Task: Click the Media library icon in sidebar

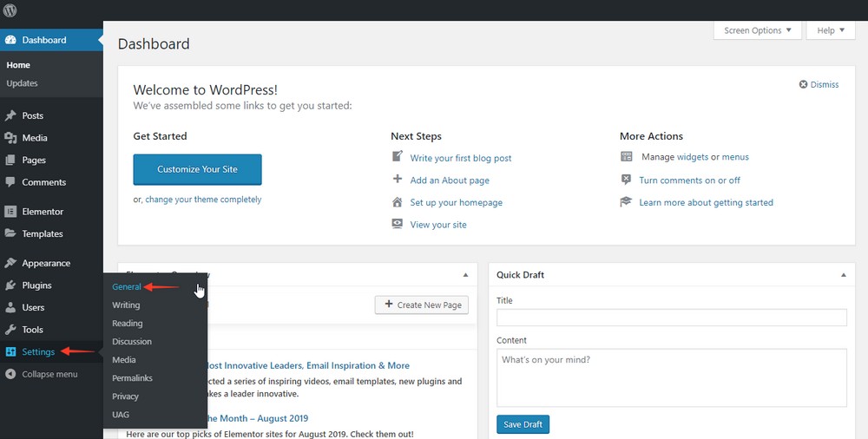Action: 10,138
